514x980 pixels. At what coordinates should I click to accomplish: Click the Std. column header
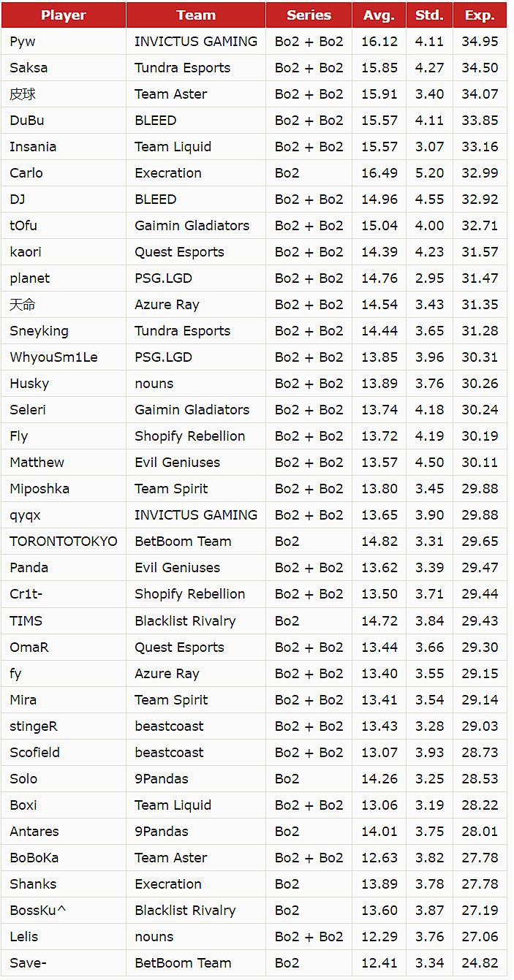(x=429, y=15)
